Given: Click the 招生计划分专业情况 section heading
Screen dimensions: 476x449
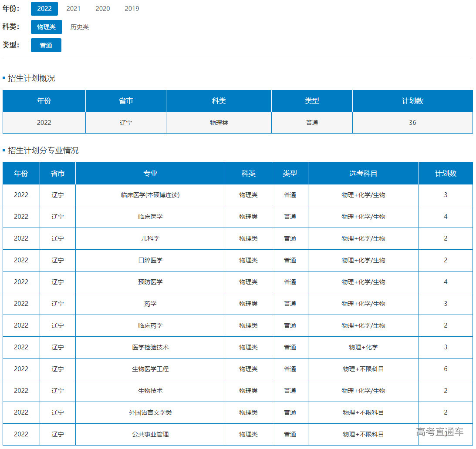Looking at the screenshot, I should pyautogui.click(x=43, y=151).
